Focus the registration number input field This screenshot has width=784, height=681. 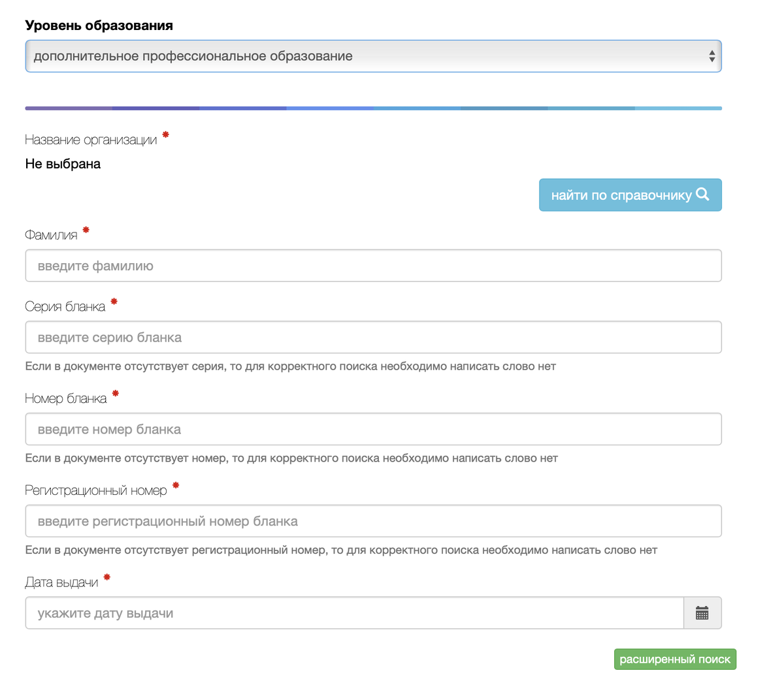[x=372, y=522]
